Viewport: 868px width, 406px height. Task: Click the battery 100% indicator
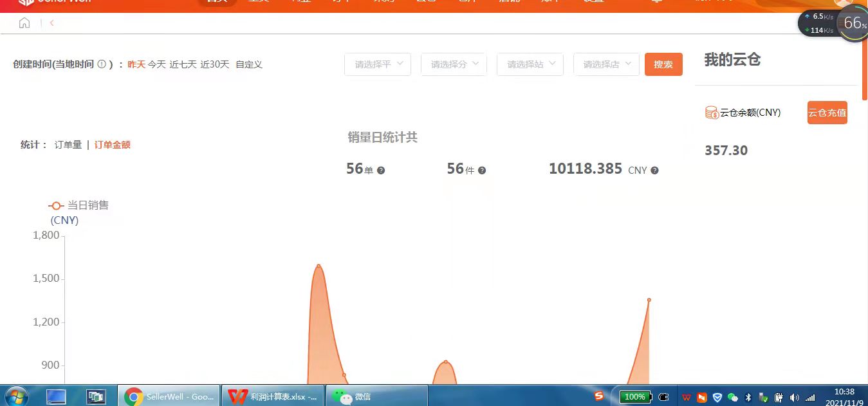tap(636, 397)
